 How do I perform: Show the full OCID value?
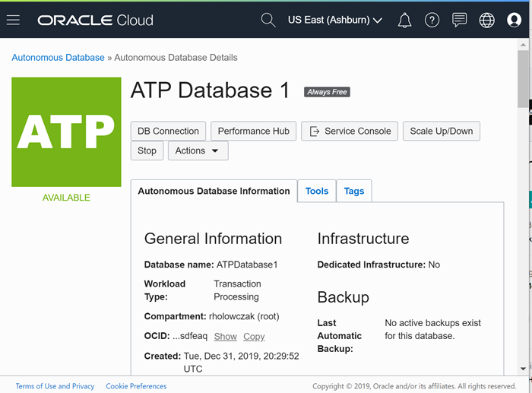(225, 336)
